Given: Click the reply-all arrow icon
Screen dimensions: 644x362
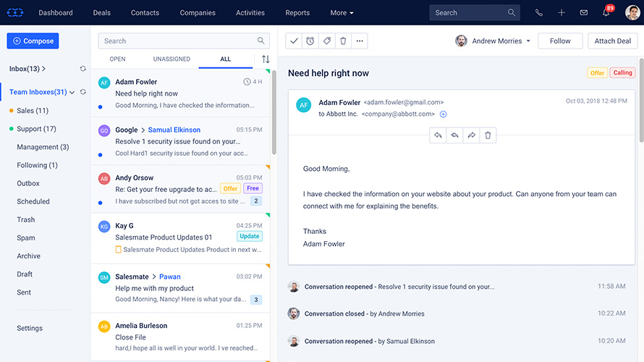Looking at the screenshot, I should click(454, 135).
